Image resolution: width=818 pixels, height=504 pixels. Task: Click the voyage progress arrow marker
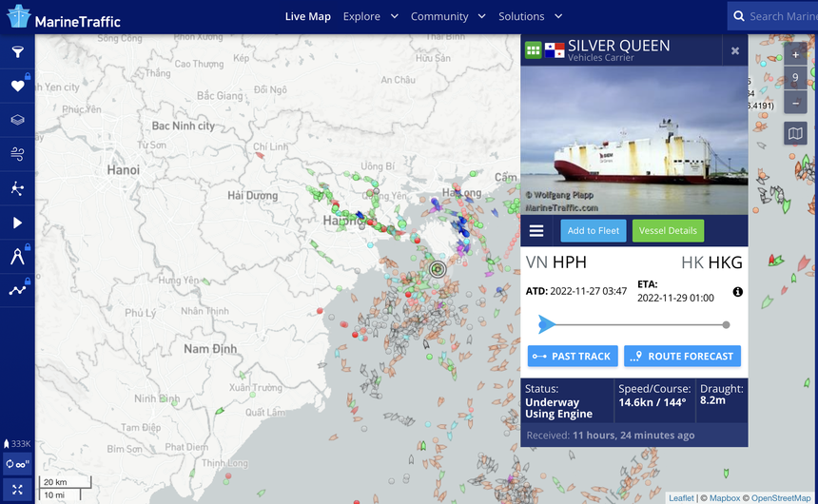tap(546, 324)
